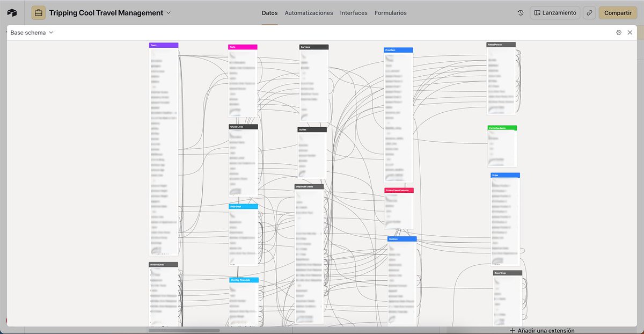Select the Departure Dates table header

click(309, 187)
